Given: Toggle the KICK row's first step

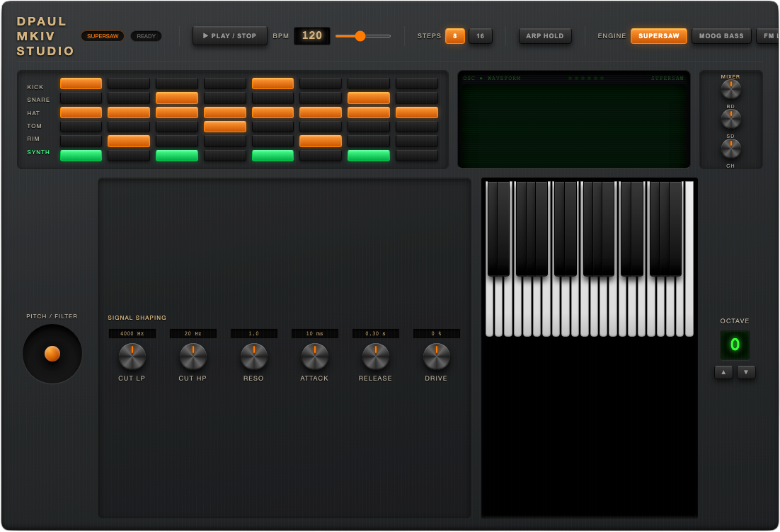Looking at the screenshot, I should pos(81,83).
